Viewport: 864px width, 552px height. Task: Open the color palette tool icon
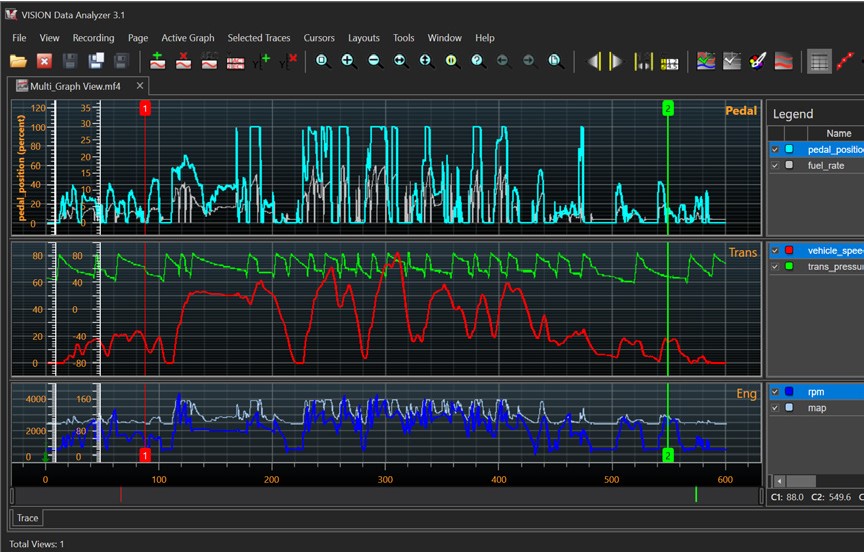tap(758, 61)
